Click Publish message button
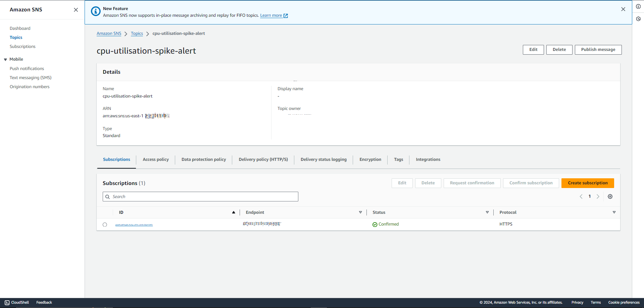The width and height of the screenshot is (644, 308). pyautogui.click(x=598, y=50)
